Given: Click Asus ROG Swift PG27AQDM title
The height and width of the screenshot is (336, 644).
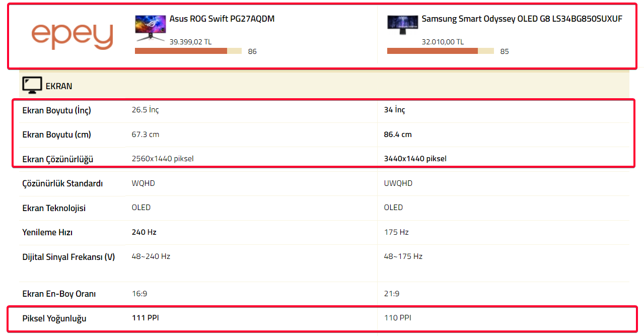Looking at the screenshot, I should point(222,19).
